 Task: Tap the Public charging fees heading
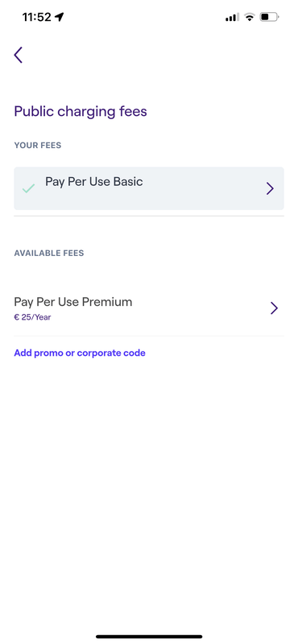(x=81, y=111)
